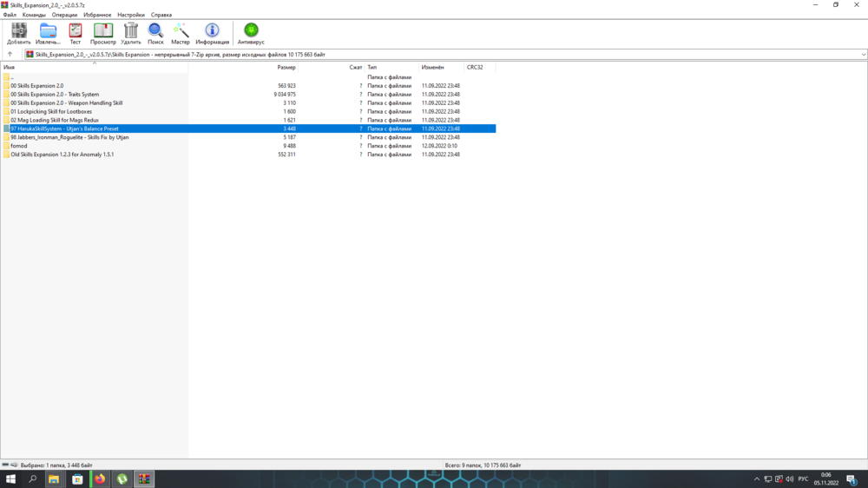Open the Избранное menu

[x=97, y=15]
